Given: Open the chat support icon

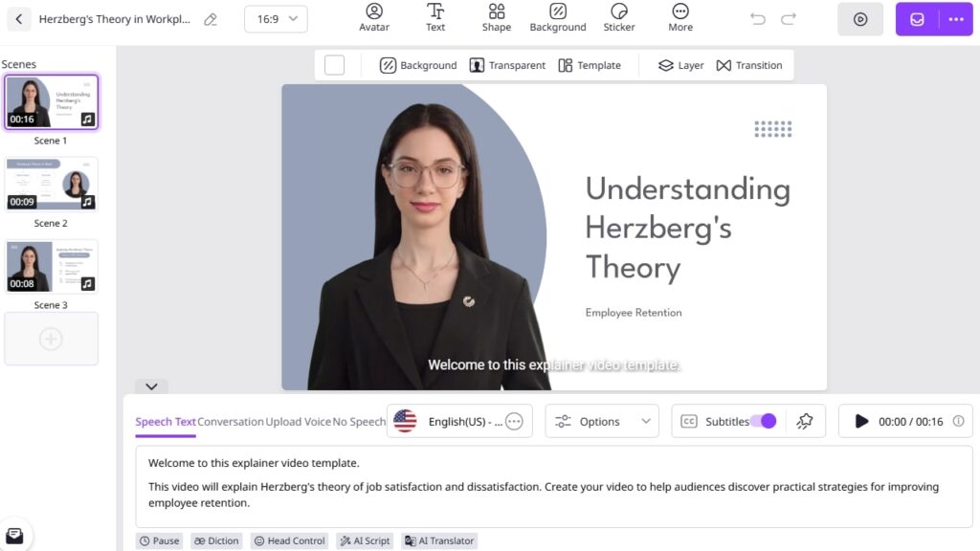Looking at the screenshot, I should pyautogui.click(x=14, y=535).
